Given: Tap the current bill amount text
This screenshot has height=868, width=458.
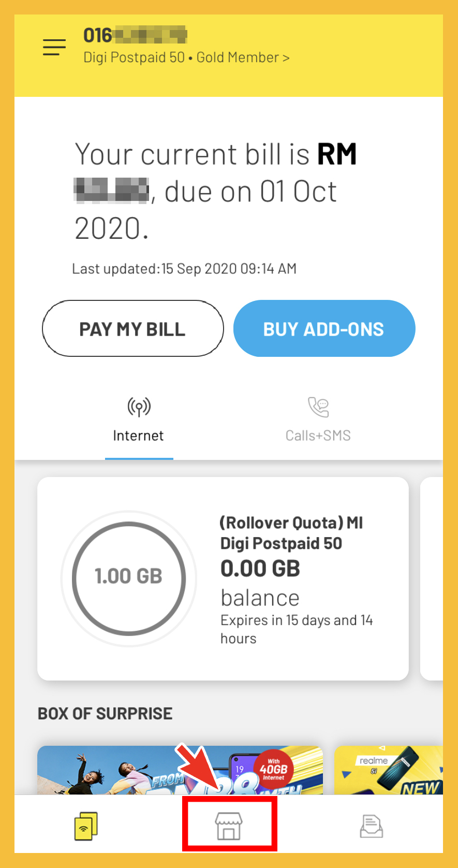Looking at the screenshot, I should (x=215, y=192).
